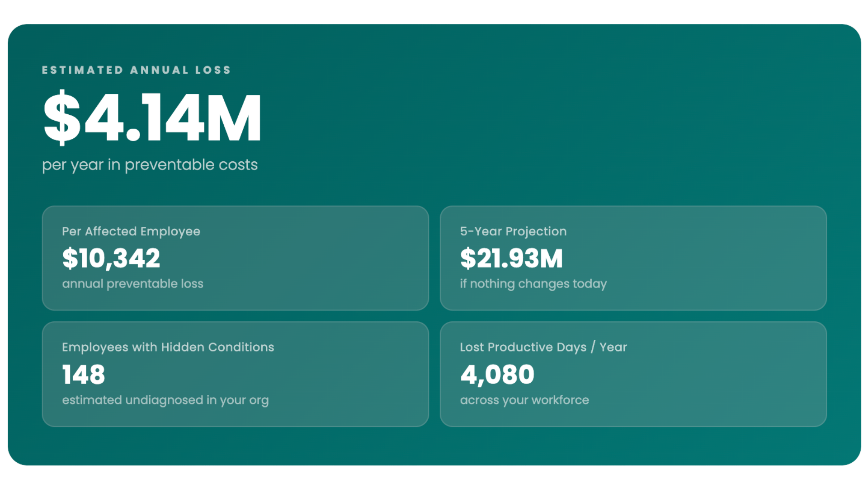
Task: Select the 4,080 days value
Action: click(497, 375)
